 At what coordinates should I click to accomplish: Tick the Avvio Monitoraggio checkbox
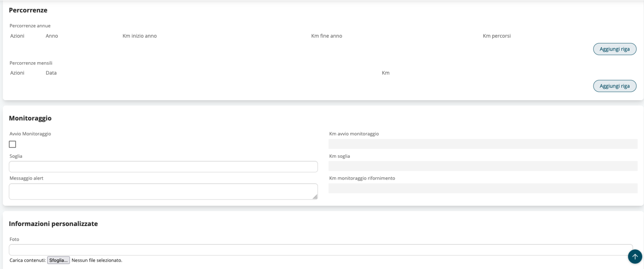(13, 144)
